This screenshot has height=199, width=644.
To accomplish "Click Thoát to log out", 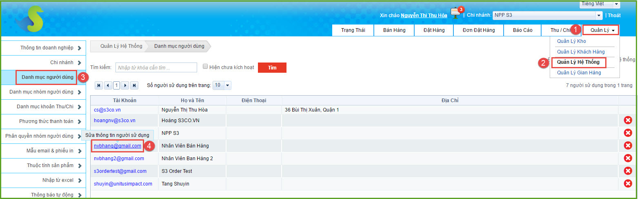I will (x=614, y=16).
